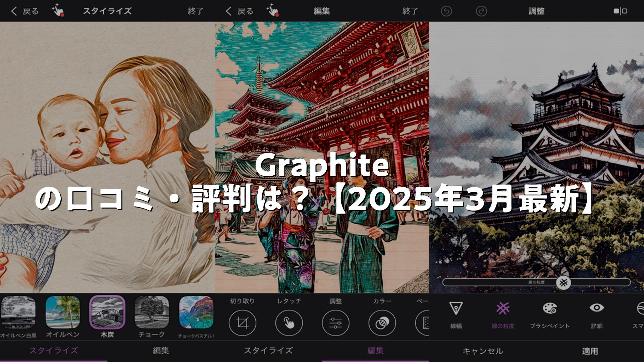Tap the magic touch icon beside スタイライズ title

[58, 10]
